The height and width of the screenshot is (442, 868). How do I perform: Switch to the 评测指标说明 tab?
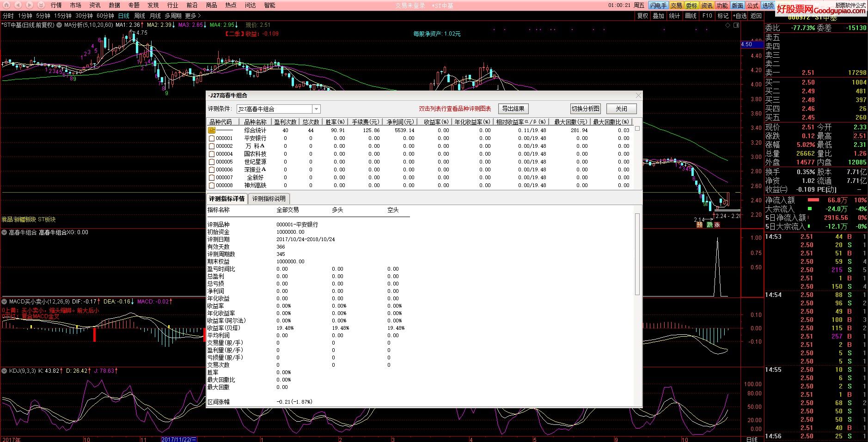pos(269,199)
